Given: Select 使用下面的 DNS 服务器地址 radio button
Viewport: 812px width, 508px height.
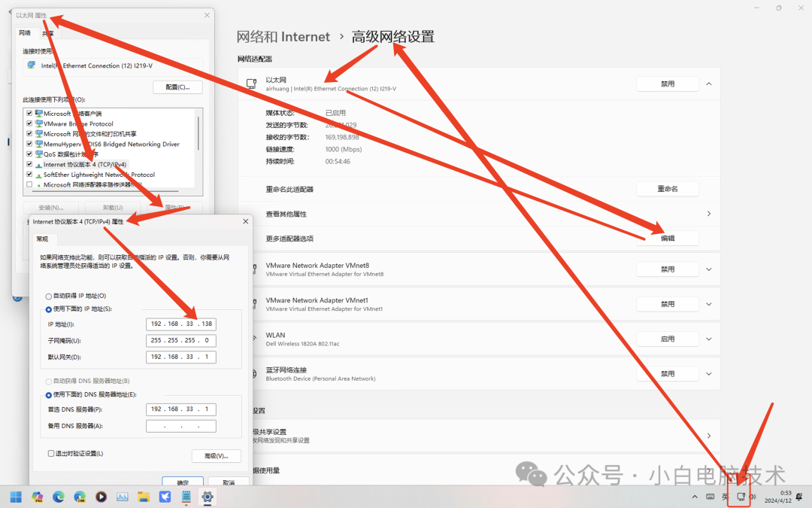Looking at the screenshot, I should click(49, 395).
